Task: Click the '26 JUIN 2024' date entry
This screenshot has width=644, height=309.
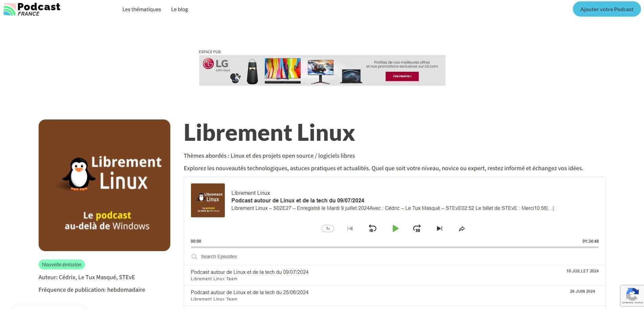Action: click(x=582, y=291)
